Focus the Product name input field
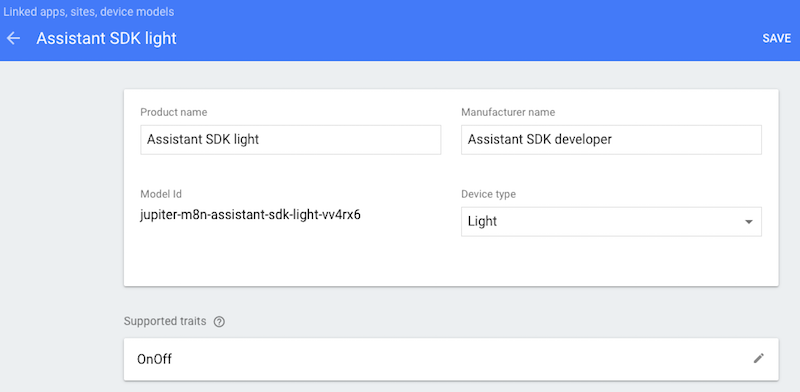The width and height of the screenshot is (800, 392). click(x=291, y=139)
